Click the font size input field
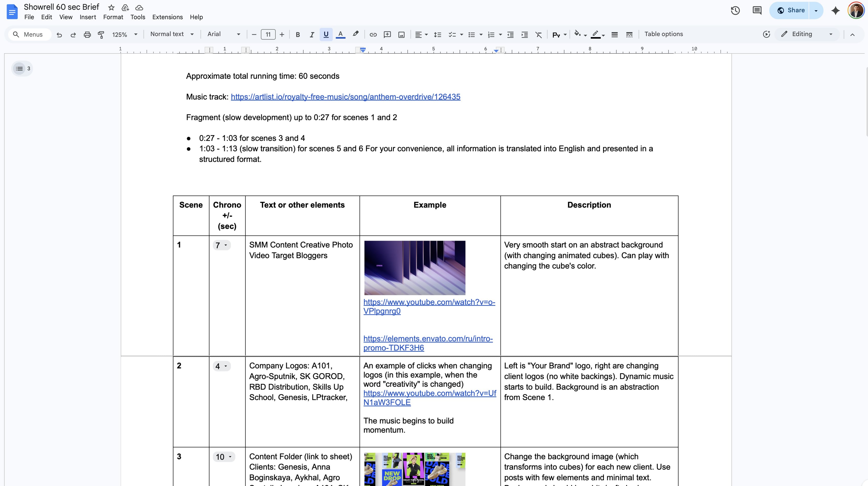This screenshot has height=486, width=868. pos(268,34)
